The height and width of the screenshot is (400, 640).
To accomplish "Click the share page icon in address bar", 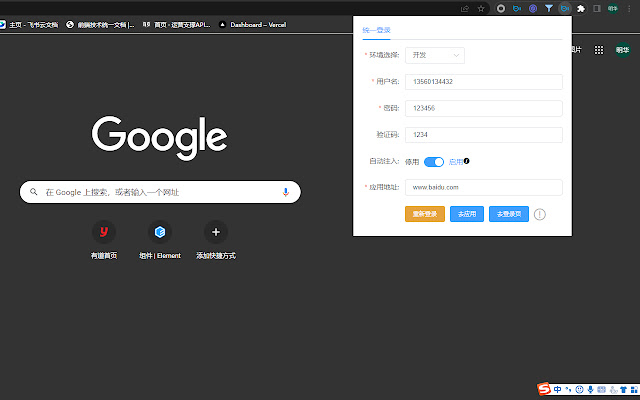I will click(464, 9).
